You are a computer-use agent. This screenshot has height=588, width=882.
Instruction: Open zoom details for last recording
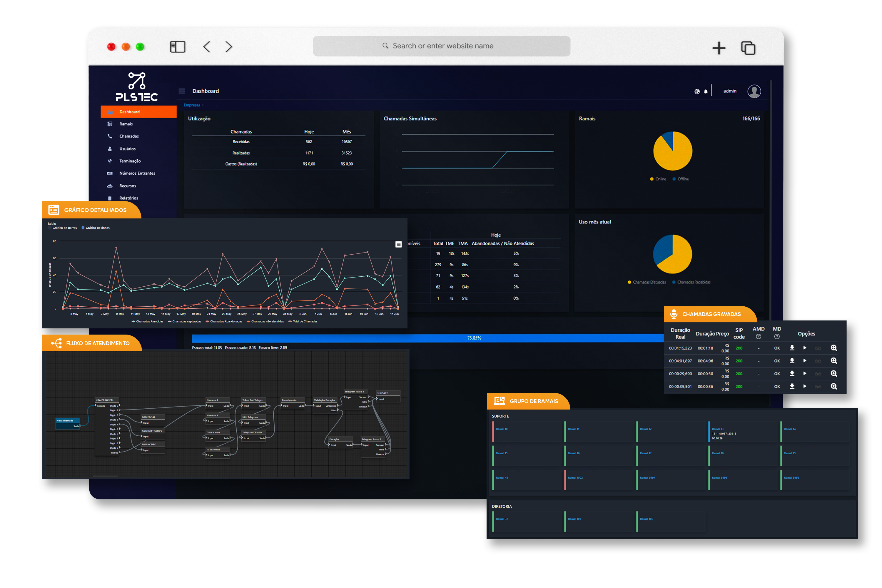click(833, 386)
